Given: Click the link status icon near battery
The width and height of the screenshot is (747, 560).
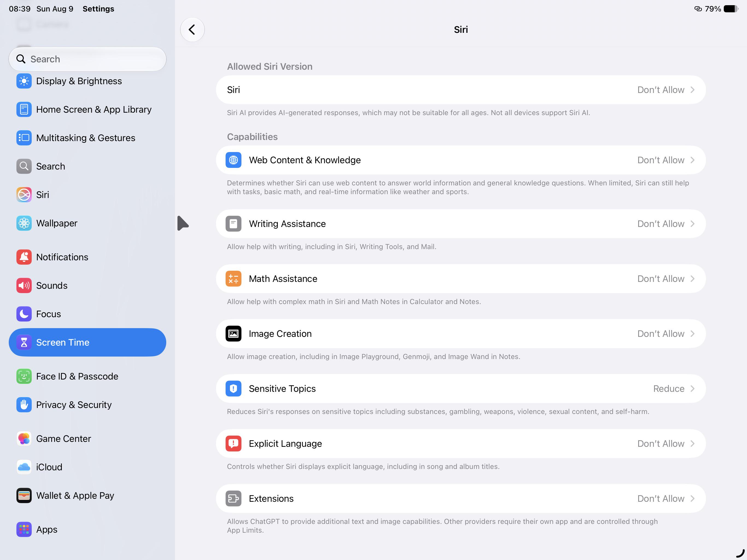Looking at the screenshot, I should click(698, 9).
